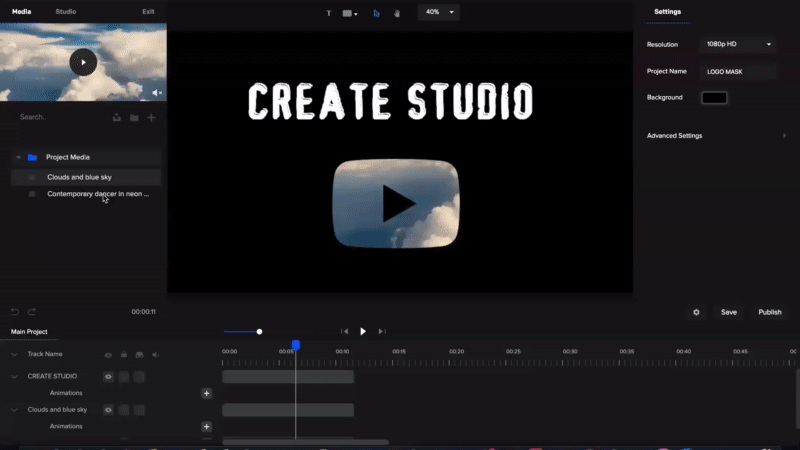Viewport: 800px width, 450px height.
Task: Jump to previous frame or start
Action: (344, 332)
